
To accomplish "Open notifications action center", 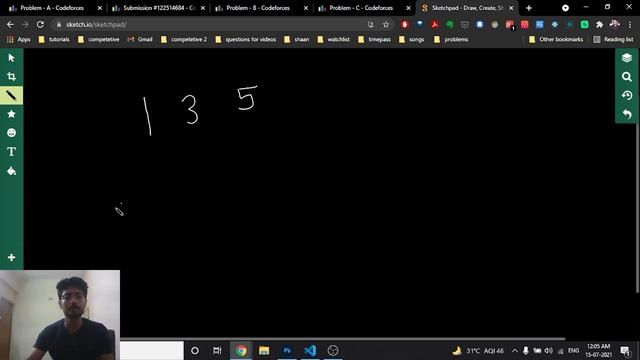I will tap(624, 350).
